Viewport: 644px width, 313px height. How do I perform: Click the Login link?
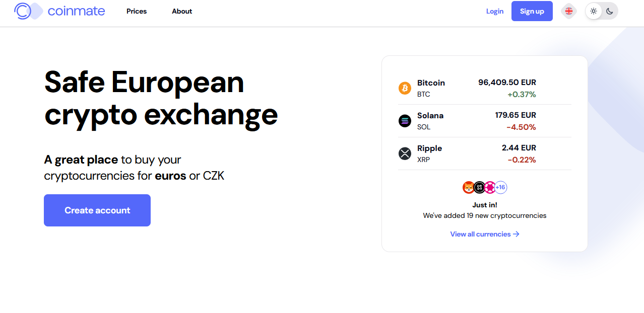[495, 11]
